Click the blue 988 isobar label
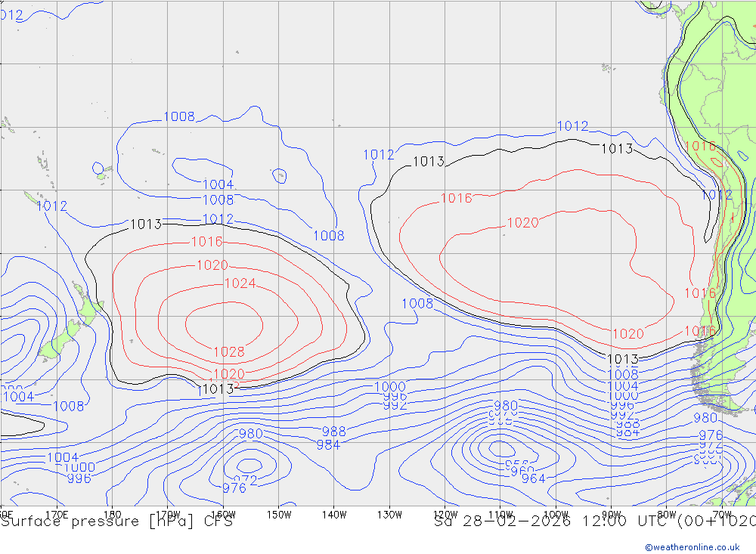Screen dimensions: 756x554 [333, 431]
